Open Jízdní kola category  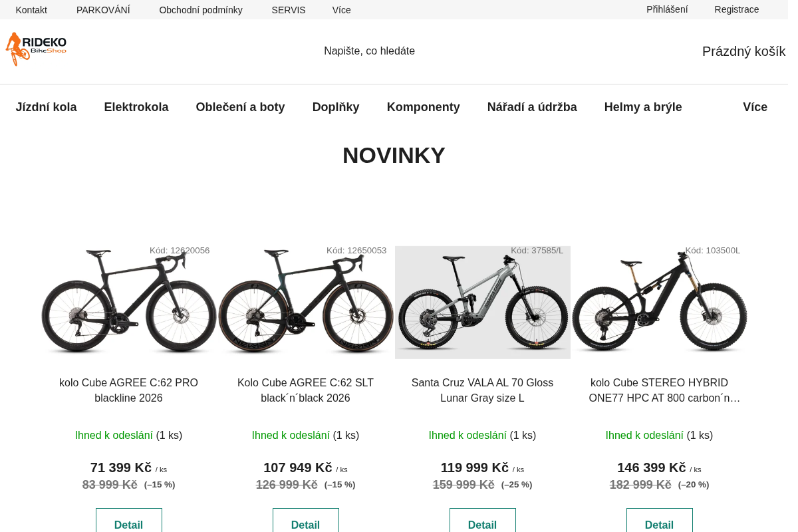46,107
